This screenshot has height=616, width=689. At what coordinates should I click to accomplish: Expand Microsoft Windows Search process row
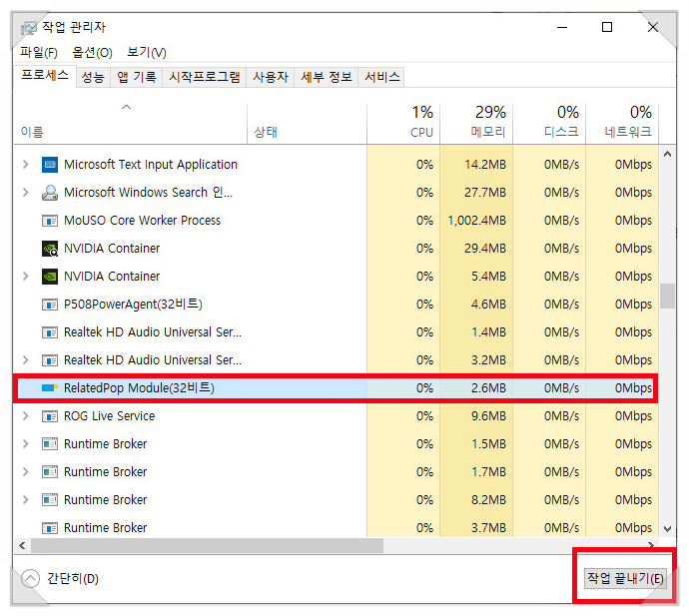26,193
